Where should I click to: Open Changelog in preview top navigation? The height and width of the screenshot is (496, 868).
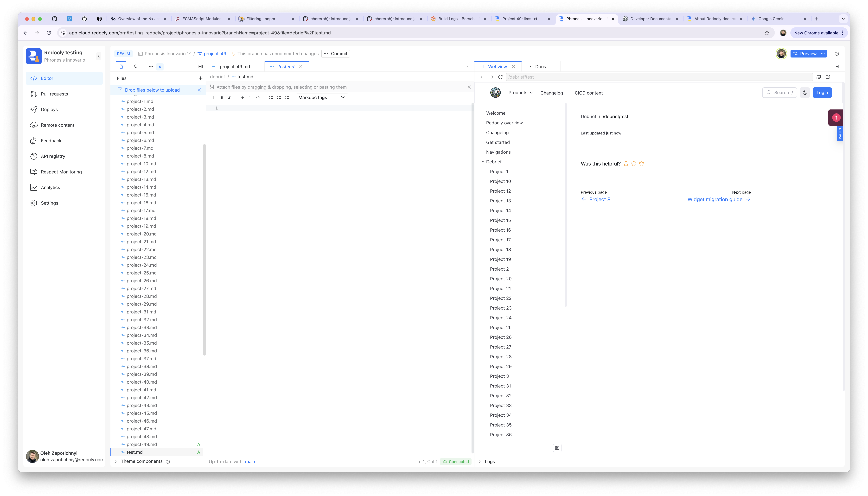tap(552, 93)
